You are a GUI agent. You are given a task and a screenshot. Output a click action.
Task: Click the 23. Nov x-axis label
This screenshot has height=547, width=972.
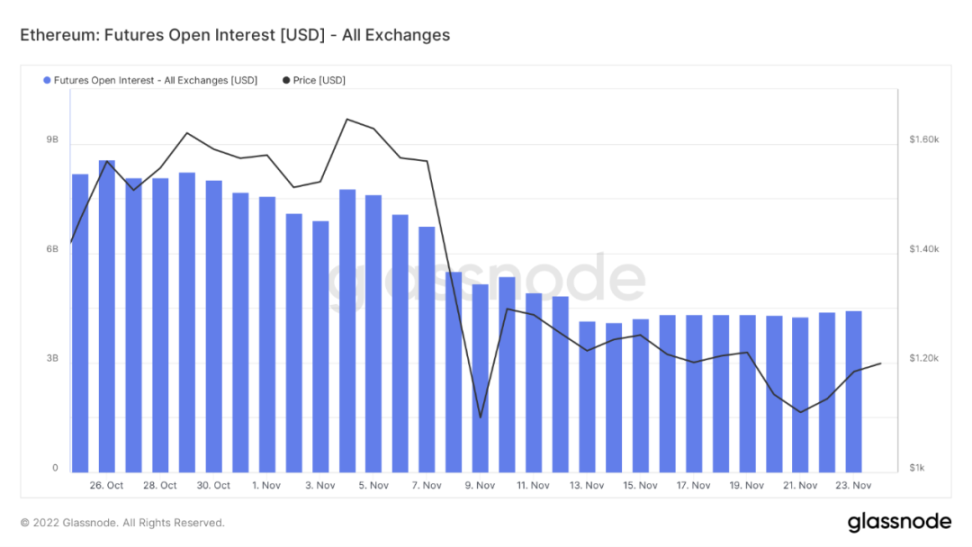(x=853, y=486)
